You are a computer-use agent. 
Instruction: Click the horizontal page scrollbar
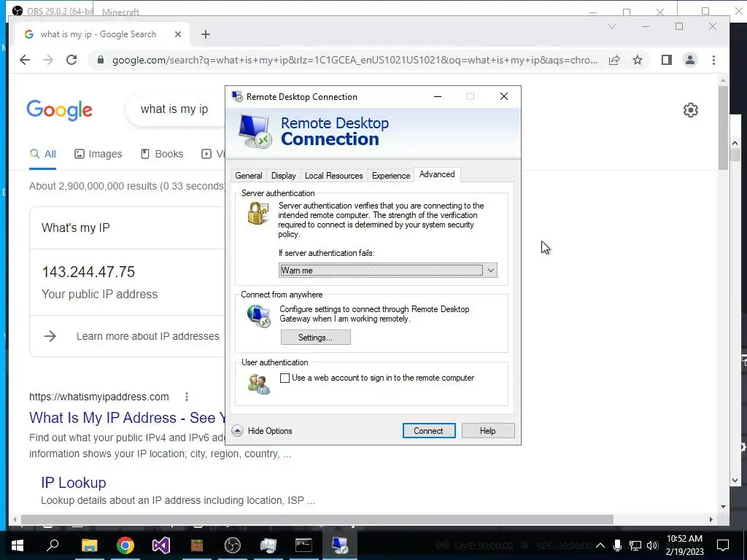point(317,519)
